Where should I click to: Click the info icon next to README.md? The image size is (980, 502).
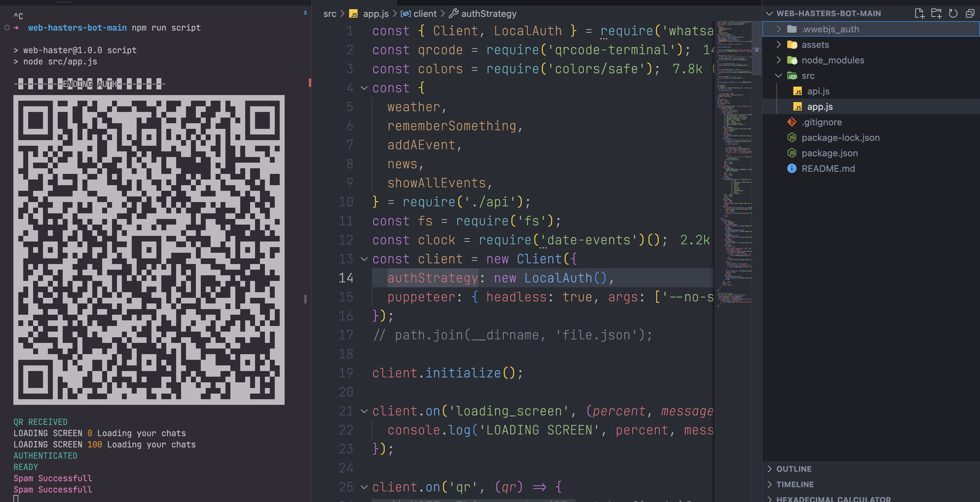coord(792,169)
